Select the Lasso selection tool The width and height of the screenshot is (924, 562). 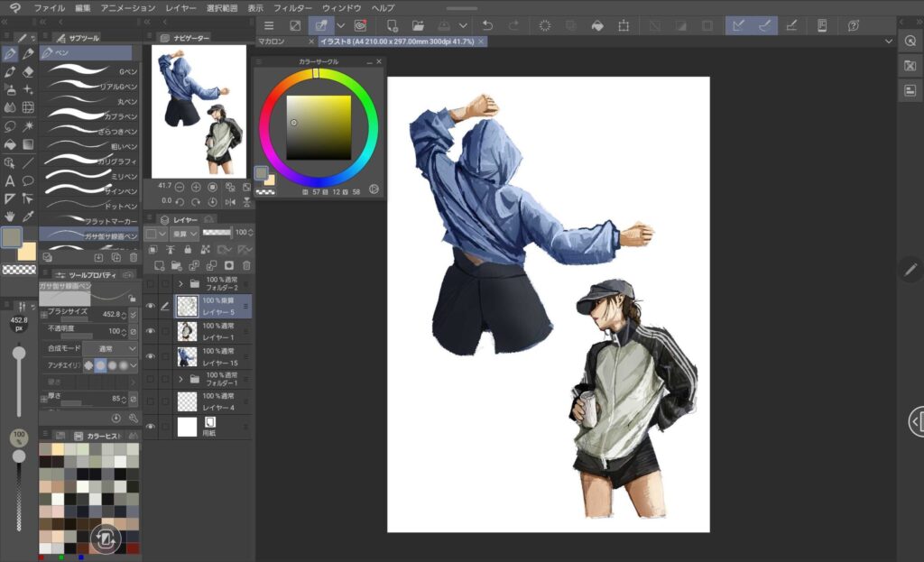(10, 126)
